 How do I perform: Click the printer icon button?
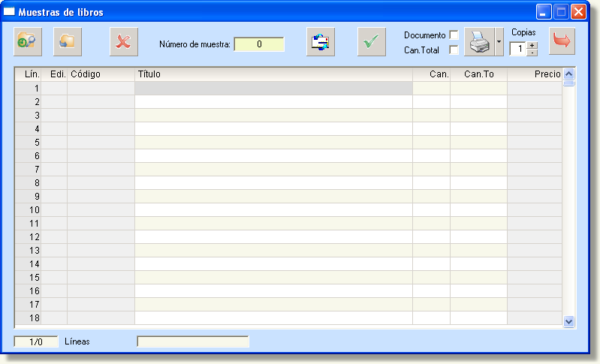pyautogui.click(x=479, y=42)
